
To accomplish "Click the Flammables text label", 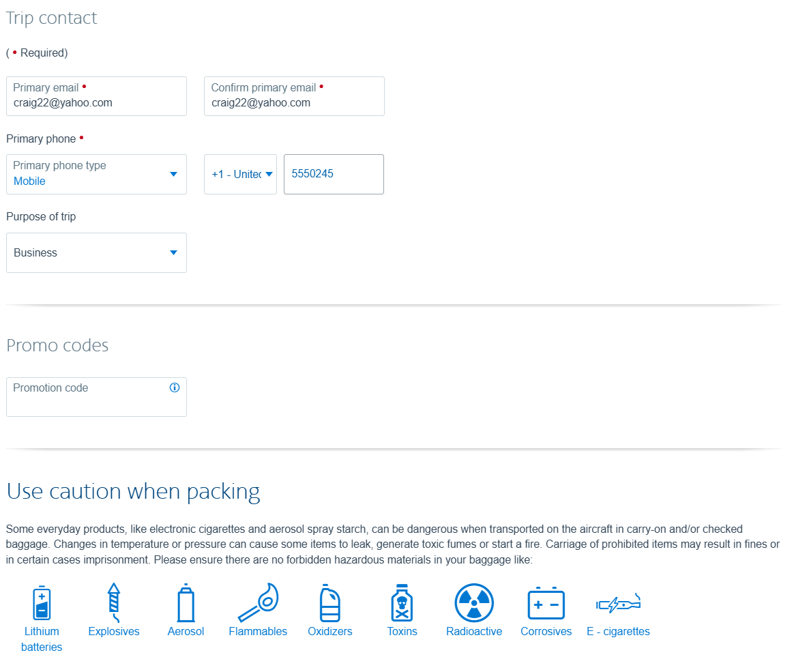I will point(258,632).
